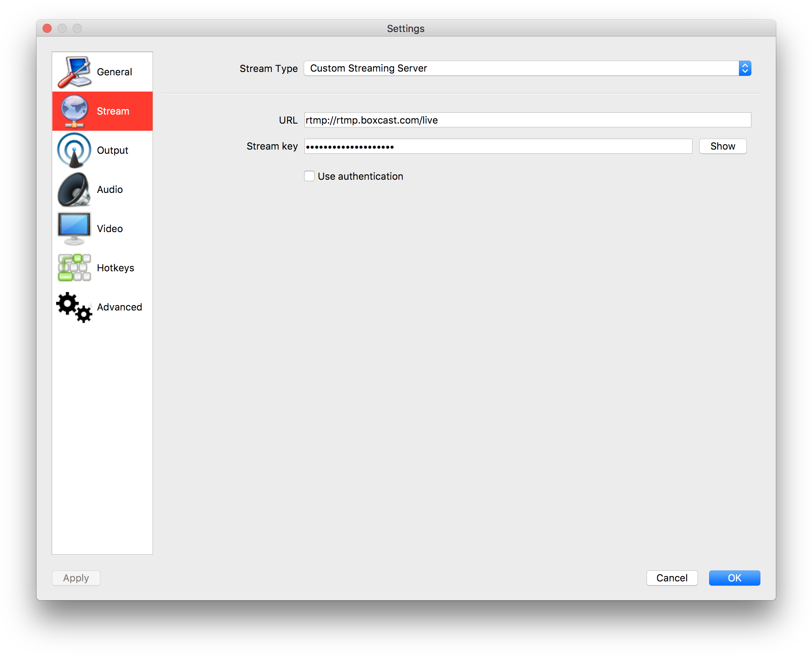The height and width of the screenshot is (656, 812).
Task: Open Output settings via the antenna icon
Action: click(x=75, y=150)
